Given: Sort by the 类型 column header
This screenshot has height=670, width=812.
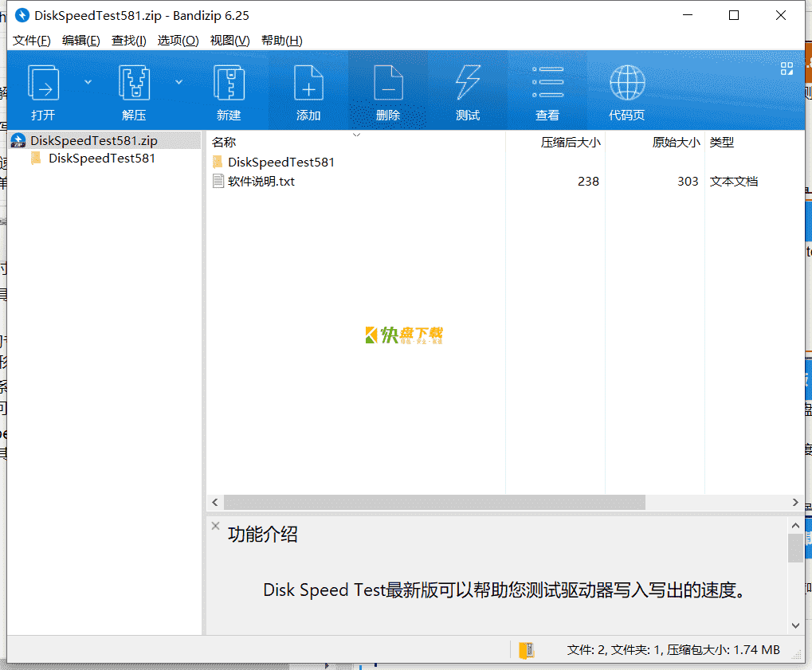Looking at the screenshot, I should point(722,142).
